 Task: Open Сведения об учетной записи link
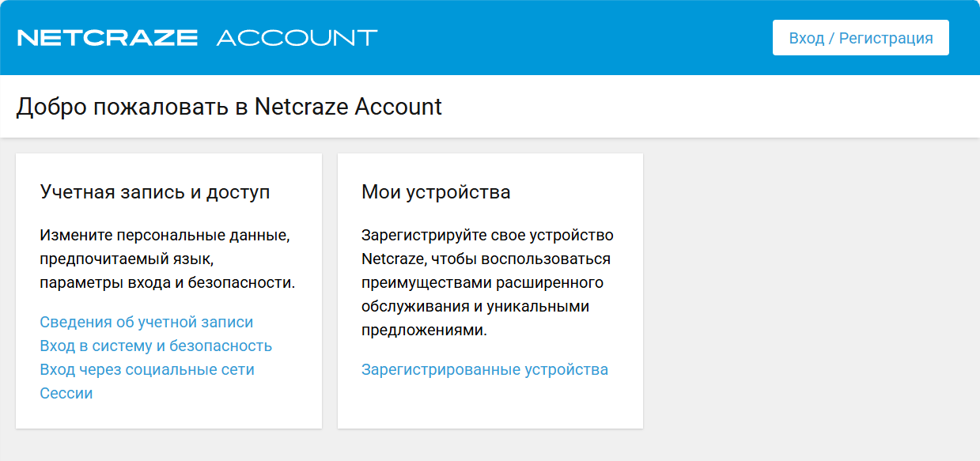[x=146, y=322]
